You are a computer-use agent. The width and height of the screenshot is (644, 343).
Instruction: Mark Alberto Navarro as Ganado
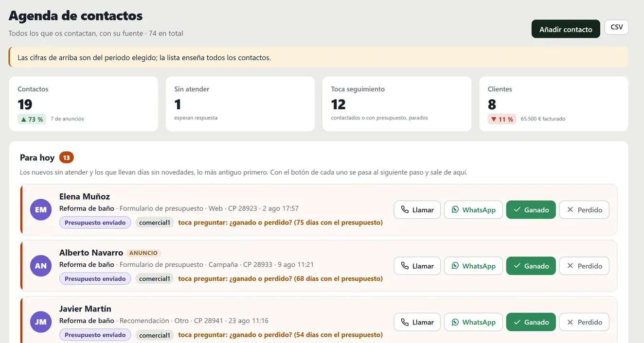531,266
